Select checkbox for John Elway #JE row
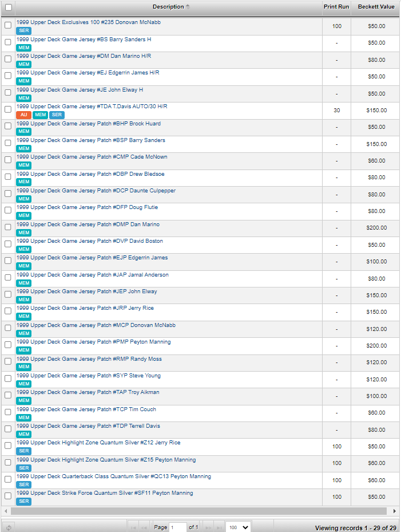The height and width of the screenshot is (532, 401). click(x=8, y=92)
